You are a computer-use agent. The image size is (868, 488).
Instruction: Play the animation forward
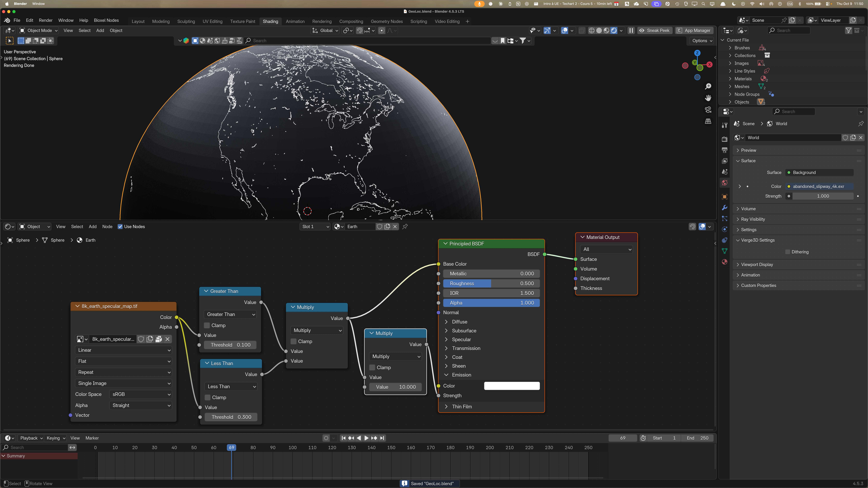pos(366,438)
